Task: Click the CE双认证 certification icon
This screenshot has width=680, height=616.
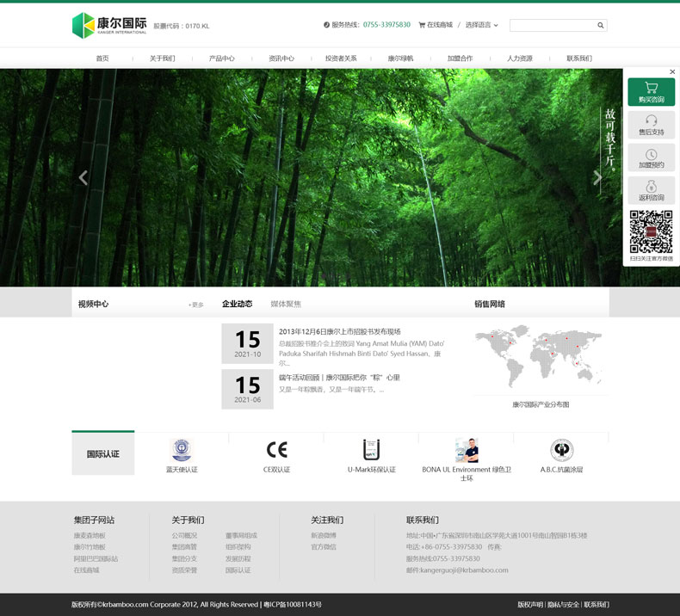Action: coord(276,450)
